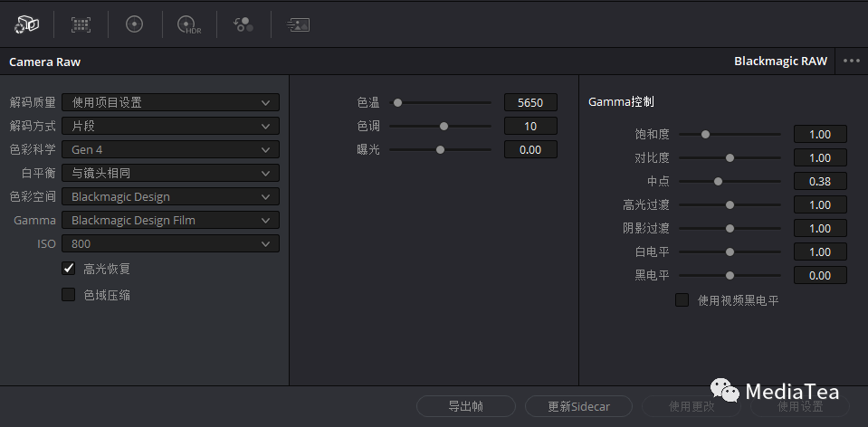Screen dimensions: 868x427
Task: Click the 对比度 slider handle
Action: click(730, 157)
